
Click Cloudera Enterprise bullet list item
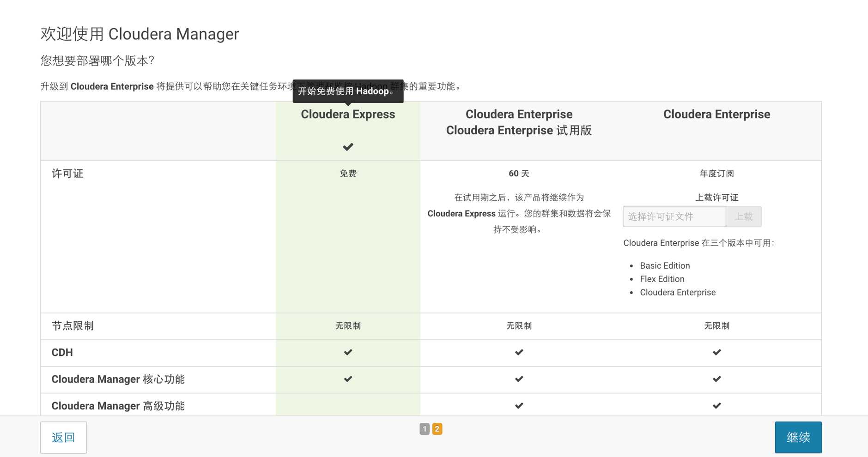pyautogui.click(x=678, y=292)
